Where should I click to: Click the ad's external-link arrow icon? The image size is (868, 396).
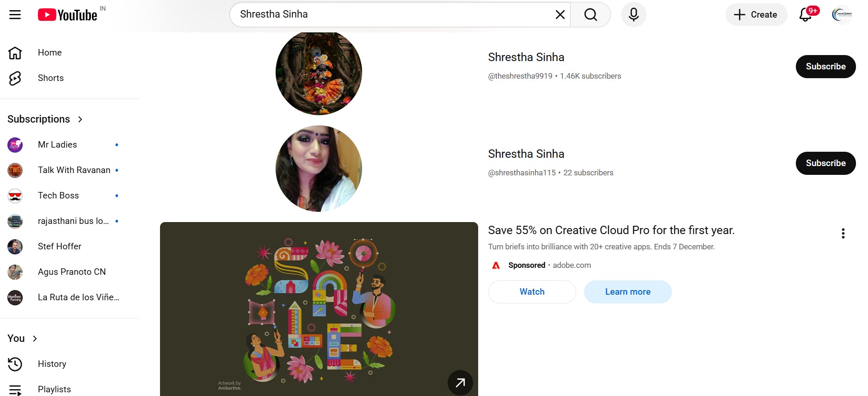(x=460, y=383)
